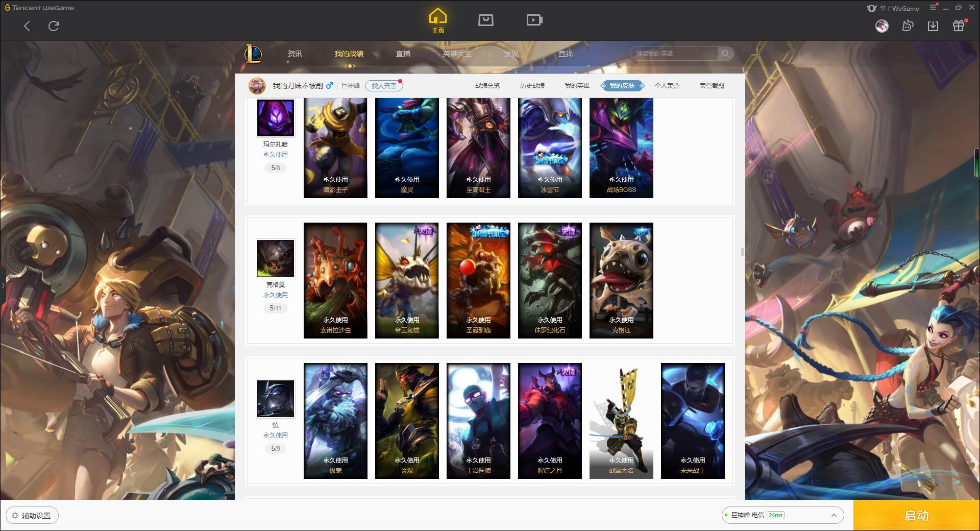The image size is (980, 531).
Task: Switch to 荣誉截图 sub-tab
Action: tap(712, 86)
